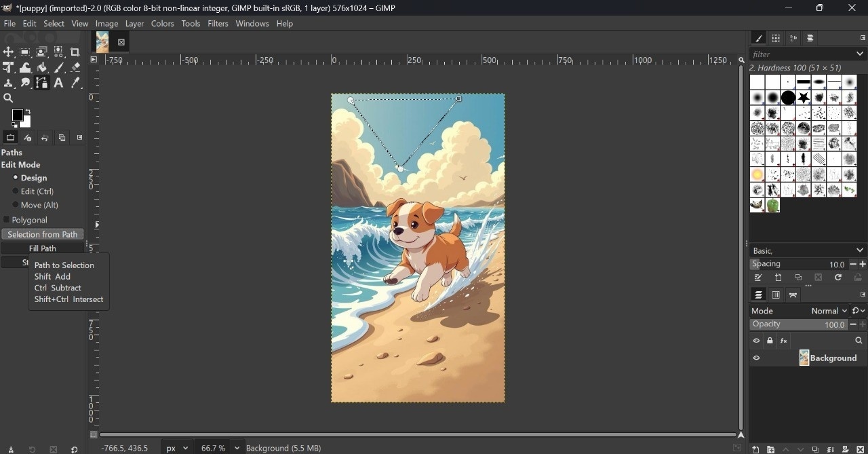Select the Eraser tool
This screenshot has width=868, height=454.
coord(75,67)
